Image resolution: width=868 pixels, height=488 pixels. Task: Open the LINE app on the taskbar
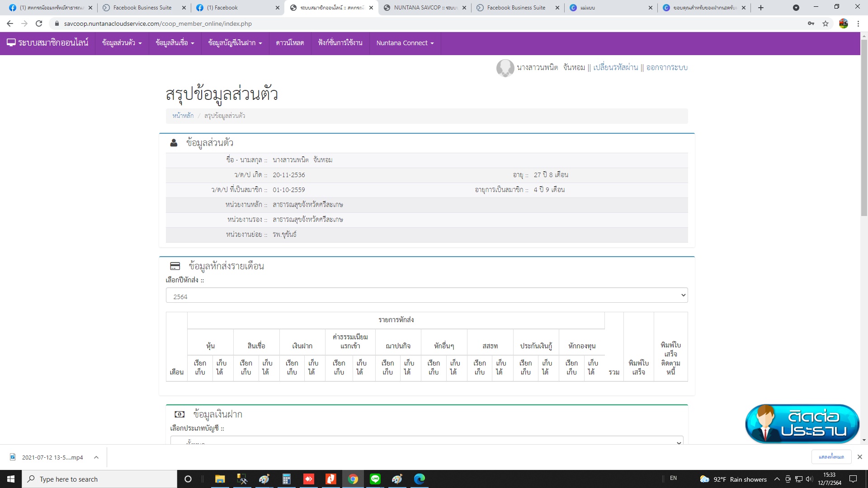pos(375,479)
